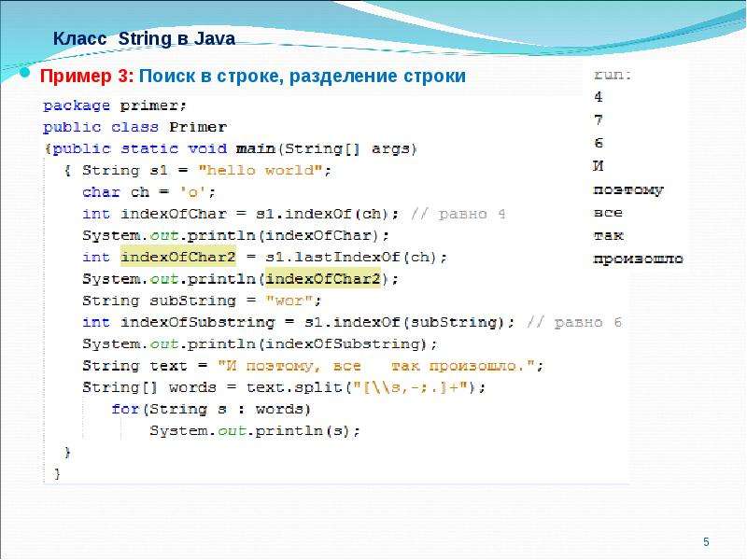
Task: Select the string literal "wor"
Action: (289, 301)
